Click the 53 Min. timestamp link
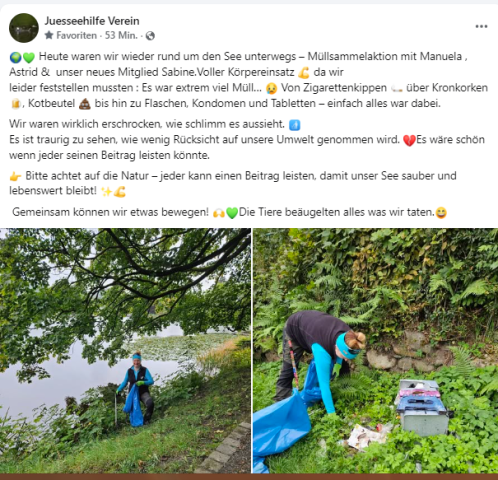Image resolution: width=498 pixels, height=480 pixels. pos(121,35)
